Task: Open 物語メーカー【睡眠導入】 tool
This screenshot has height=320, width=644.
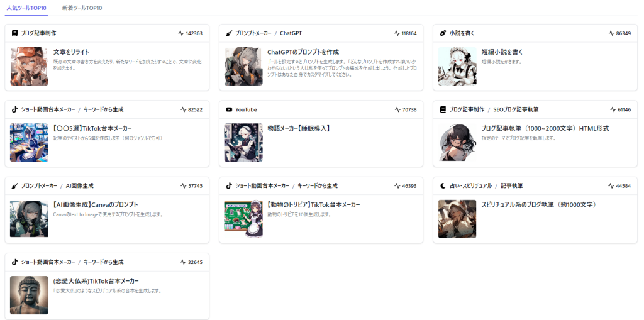Action: pos(298,128)
